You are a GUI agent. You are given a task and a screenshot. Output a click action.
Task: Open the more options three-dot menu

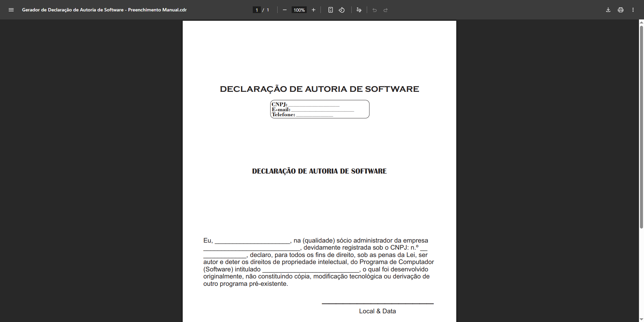[634, 10]
